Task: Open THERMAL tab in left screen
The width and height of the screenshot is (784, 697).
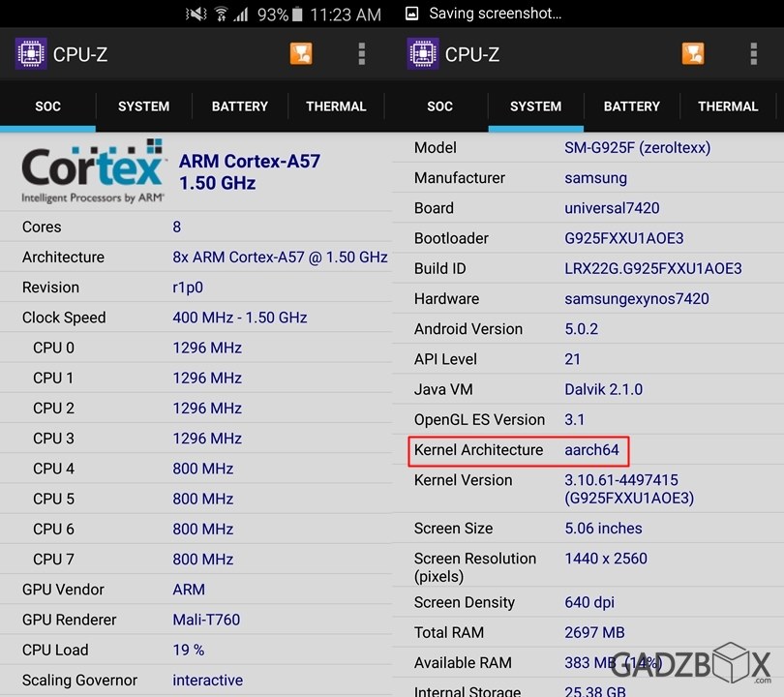Action: (336, 106)
